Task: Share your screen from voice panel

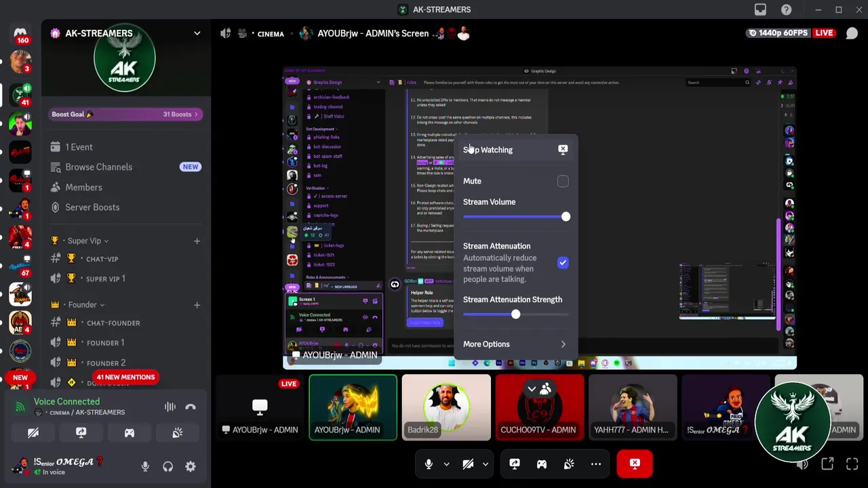Action: pyautogui.click(x=81, y=432)
